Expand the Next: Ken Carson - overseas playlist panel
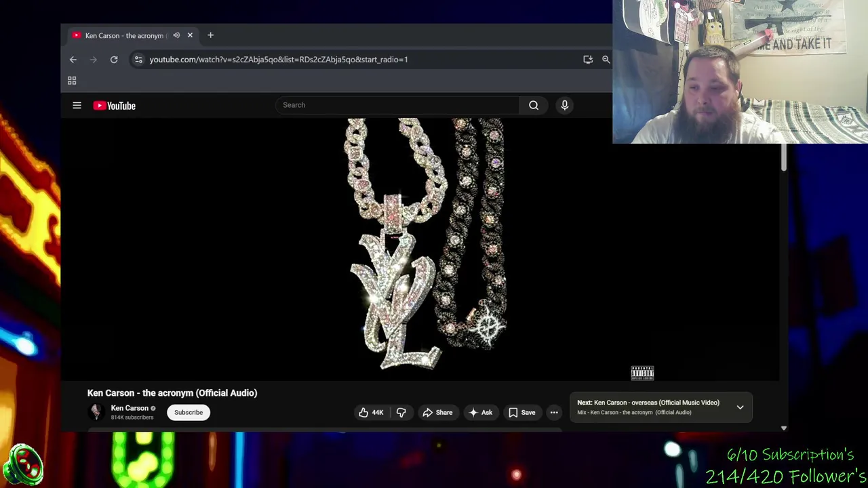The image size is (868, 488). tap(740, 407)
